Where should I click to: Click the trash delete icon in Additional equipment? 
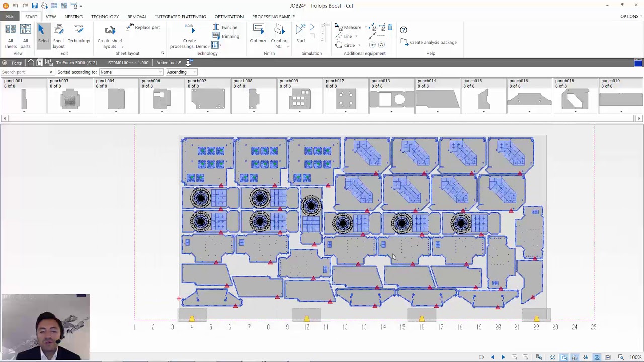click(390, 28)
